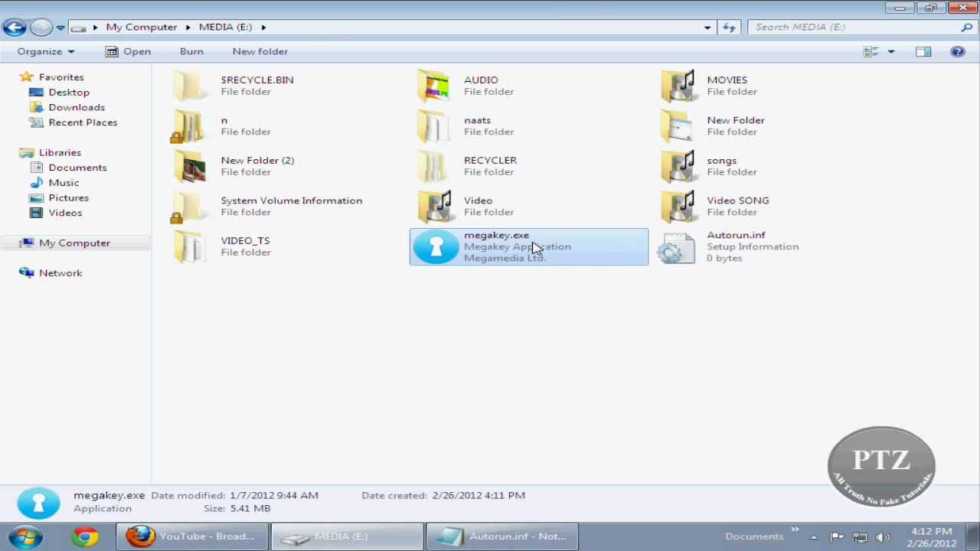
Task: Toggle the preview pane
Action: coord(923,51)
